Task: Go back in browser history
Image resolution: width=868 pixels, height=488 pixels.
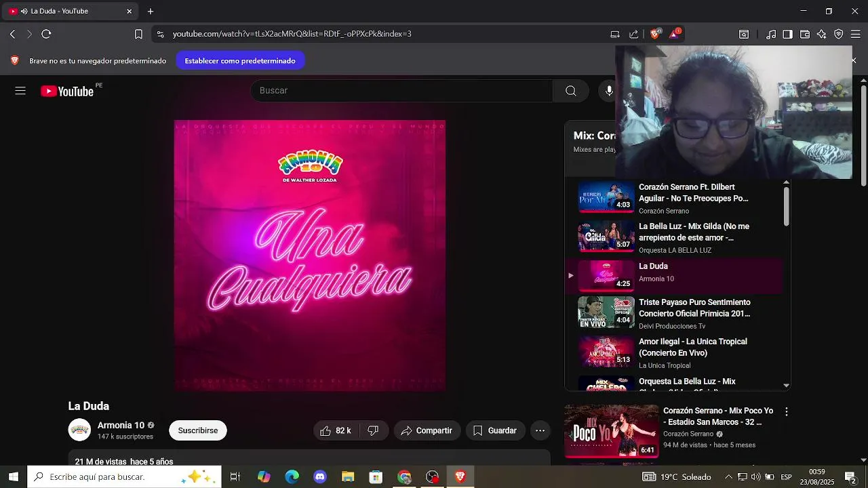Action: point(12,34)
